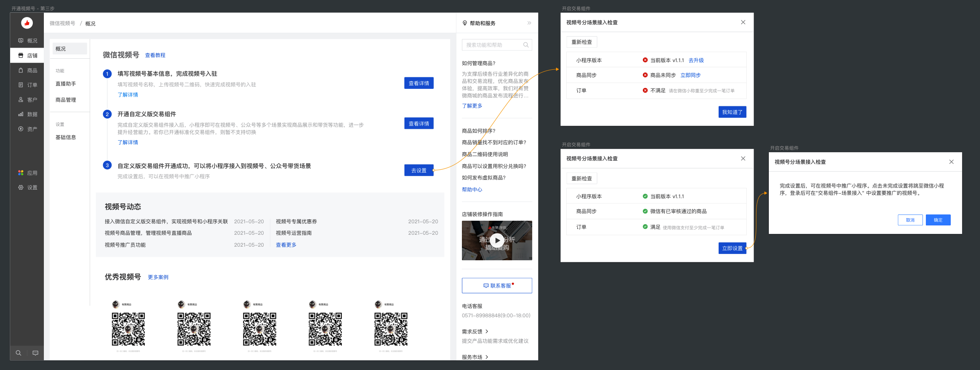The height and width of the screenshot is (370, 980).
Task: Open 直播助手 in the secondary menu
Action: [x=66, y=84]
